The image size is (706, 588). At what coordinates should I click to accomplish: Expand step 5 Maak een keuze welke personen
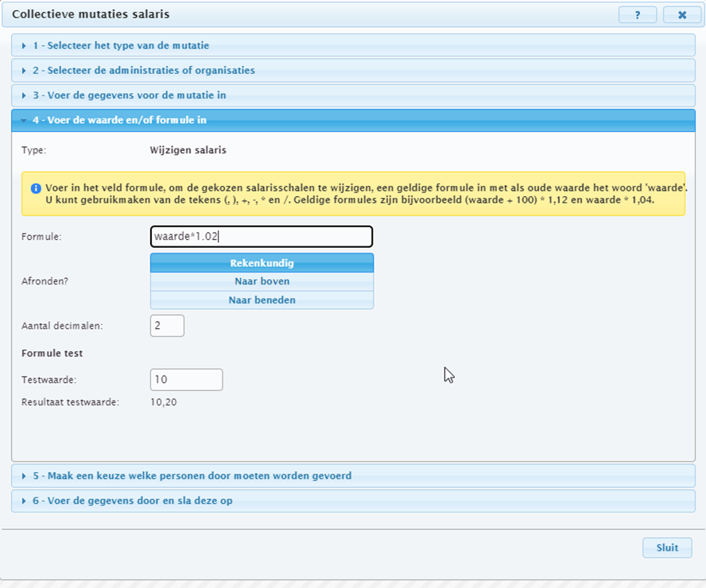pyautogui.click(x=354, y=476)
